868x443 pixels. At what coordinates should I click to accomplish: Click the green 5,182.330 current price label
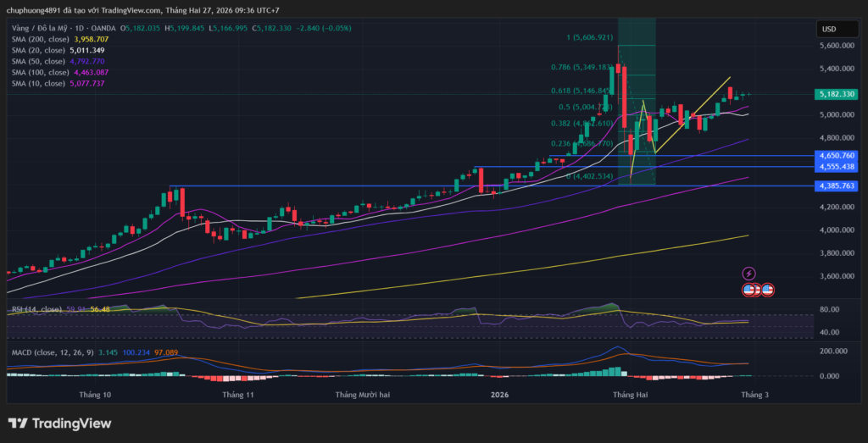837,94
